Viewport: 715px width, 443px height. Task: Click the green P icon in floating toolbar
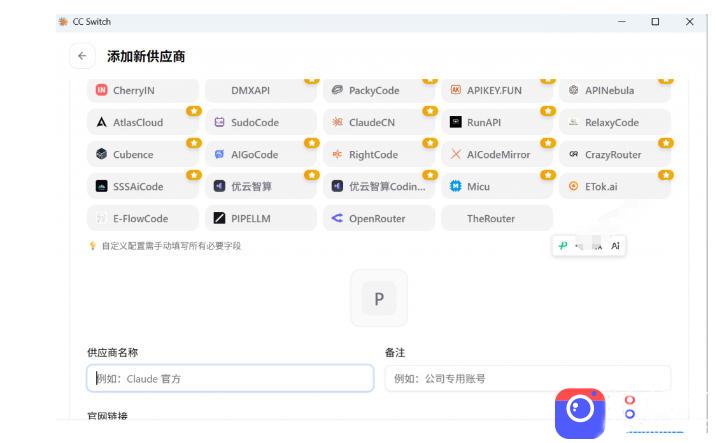[x=563, y=246]
